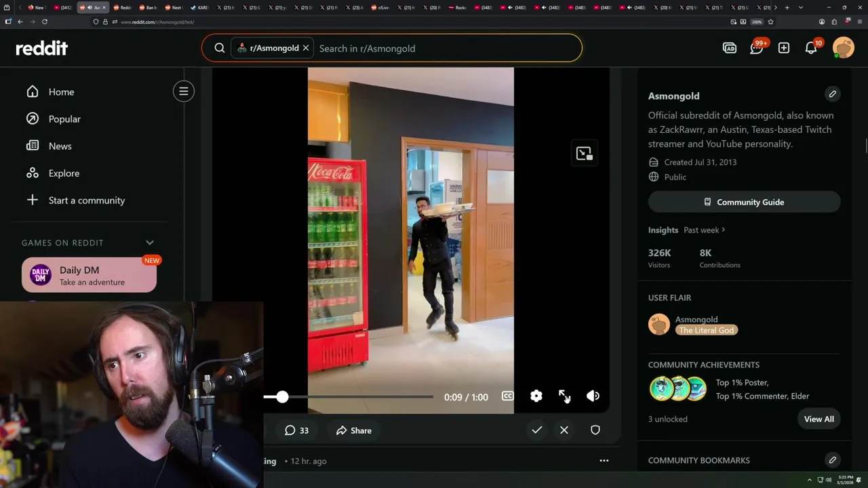The image size is (868, 488).
Task: Show hidden system tray icons
Action: pos(809,480)
